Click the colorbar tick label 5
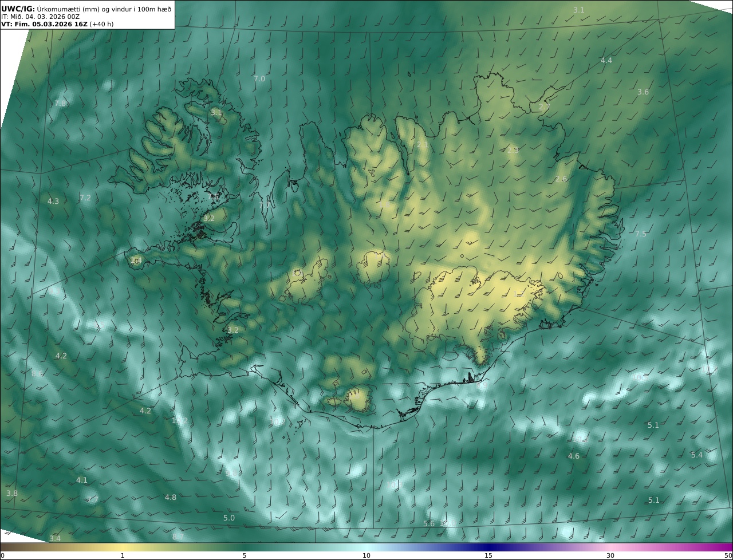Viewport: 733px width, 560px height. click(245, 555)
